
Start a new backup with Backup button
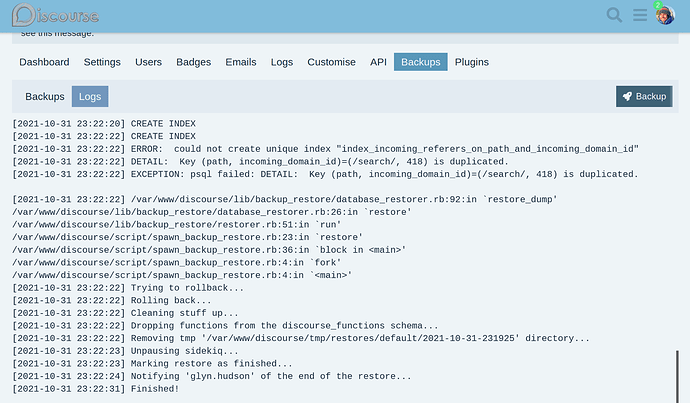pyautogui.click(x=644, y=96)
